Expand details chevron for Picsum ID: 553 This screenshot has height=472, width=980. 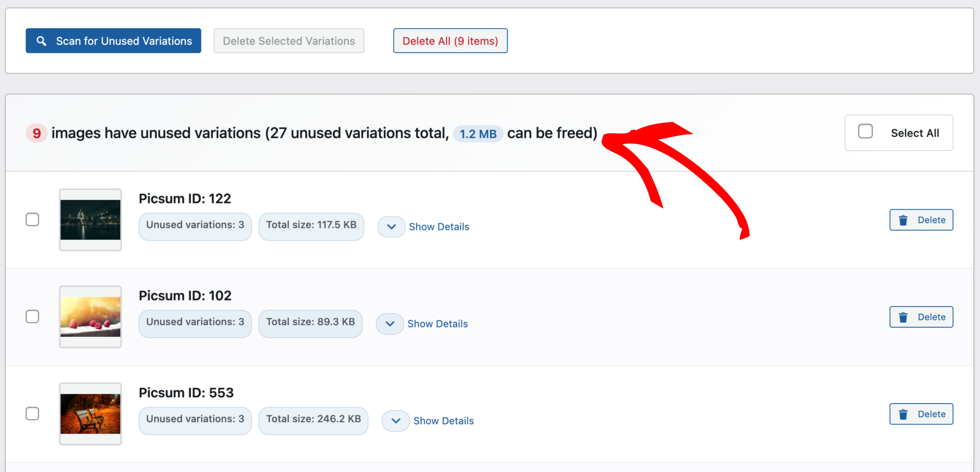(x=396, y=421)
